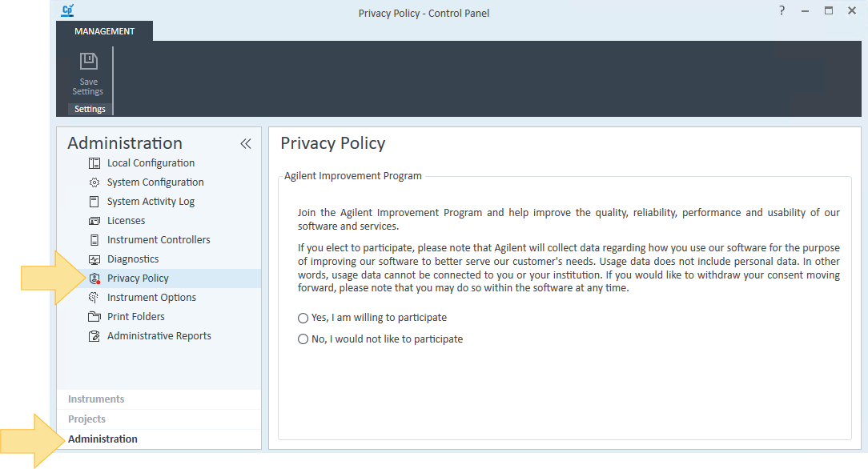This screenshot has width=868, height=469.
Task: Open Instrument Controllers using its icon
Action: [94, 240]
